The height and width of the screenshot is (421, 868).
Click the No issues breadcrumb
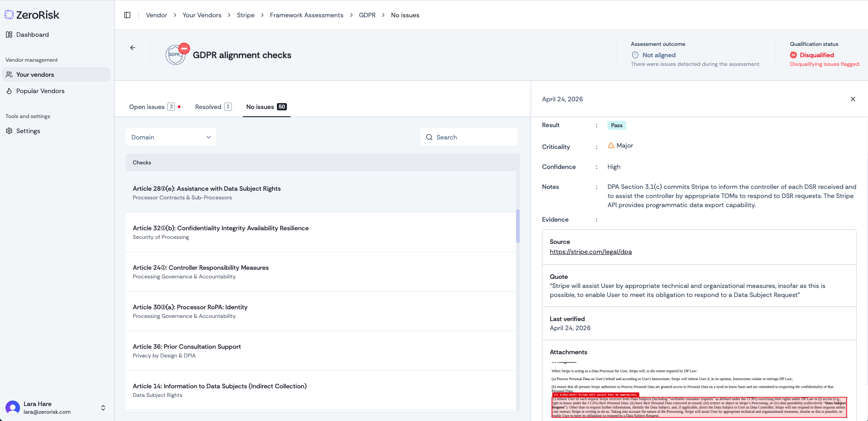pos(405,15)
